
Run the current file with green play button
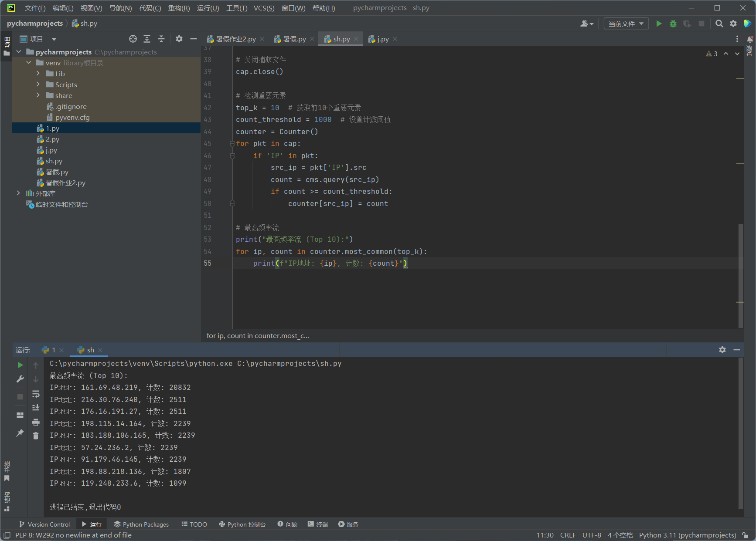659,24
